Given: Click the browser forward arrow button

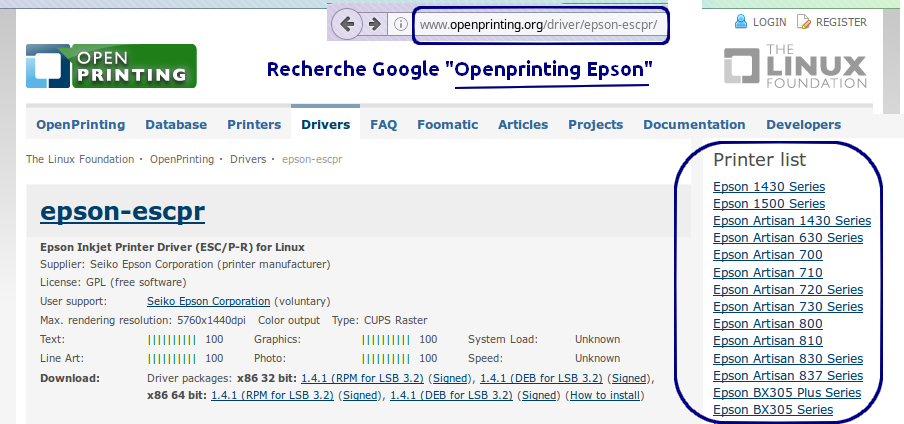Looking at the screenshot, I should (x=374, y=23).
